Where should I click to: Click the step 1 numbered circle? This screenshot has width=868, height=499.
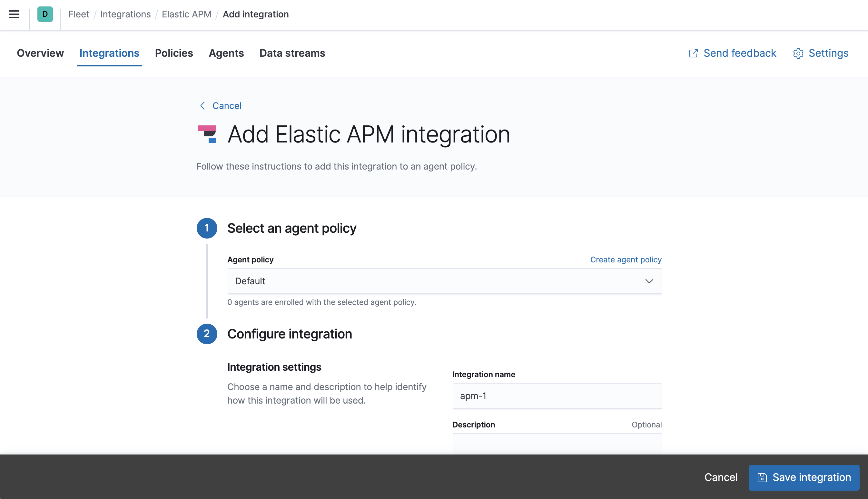click(207, 228)
